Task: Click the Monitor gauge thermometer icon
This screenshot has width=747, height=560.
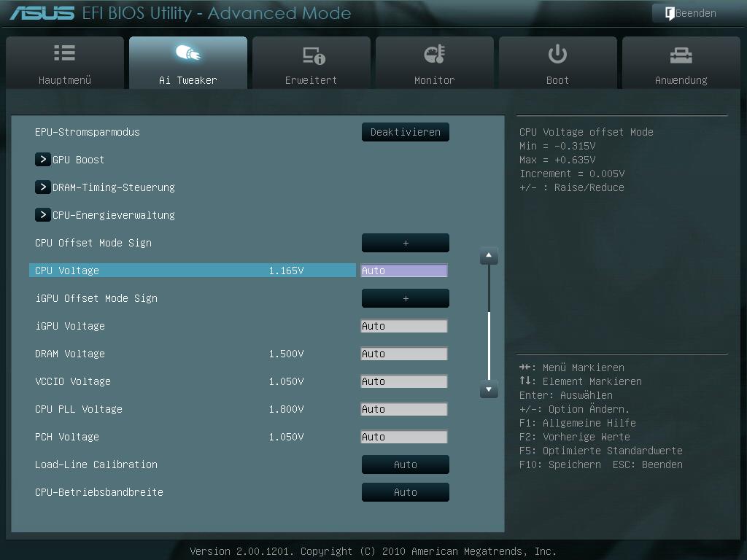Action: [x=435, y=54]
